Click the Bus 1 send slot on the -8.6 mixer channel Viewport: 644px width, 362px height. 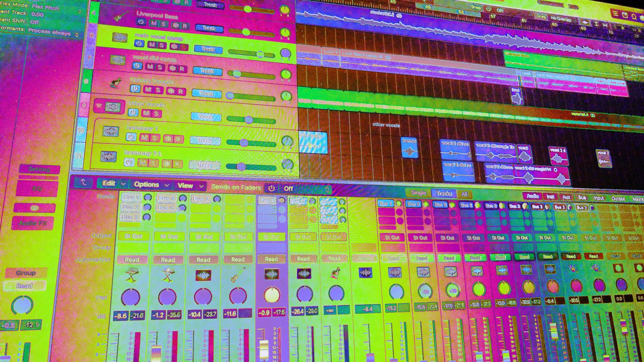coord(131,197)
